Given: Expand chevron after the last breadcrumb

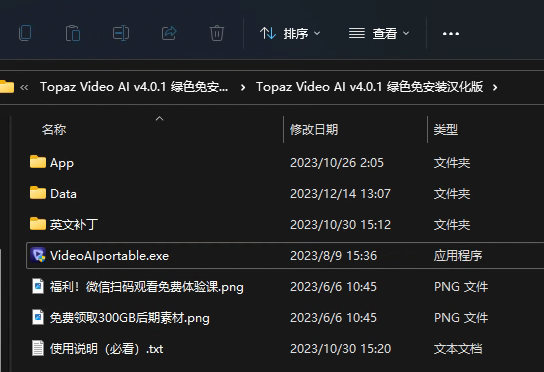Looking at the screenshot, I should point(495,87).
